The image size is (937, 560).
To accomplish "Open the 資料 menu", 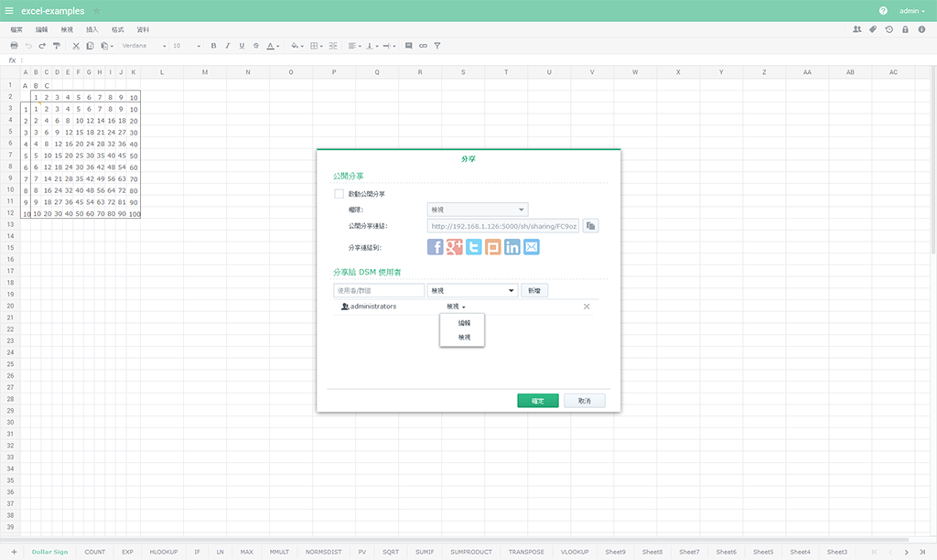I will [x=143, y=29].
